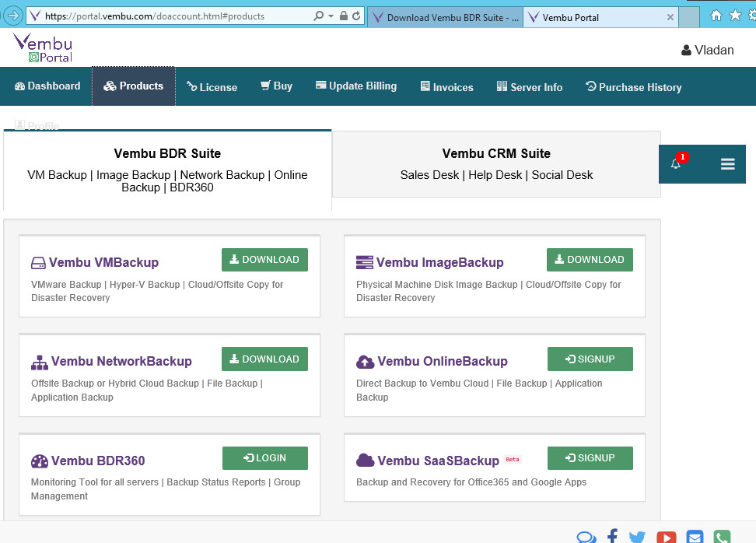Click the browser home icon

pyautogui.click(x=716, y=16)
